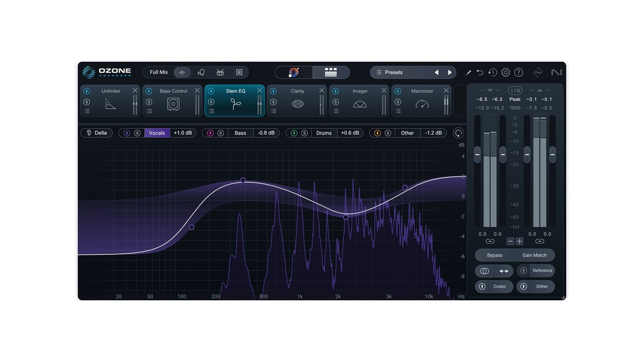Reset Stem EQ with circular arrow icon

coord(458,133)
